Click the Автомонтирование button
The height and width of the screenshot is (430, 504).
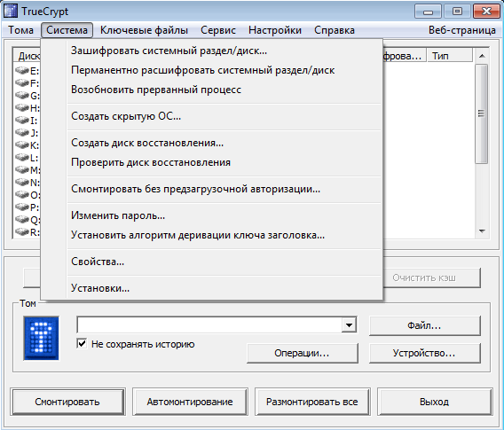190,402
